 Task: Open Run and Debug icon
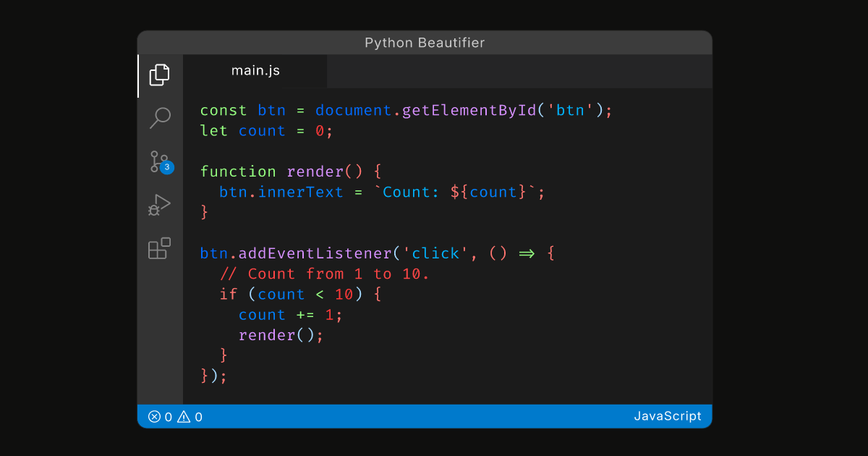(160, 205)
